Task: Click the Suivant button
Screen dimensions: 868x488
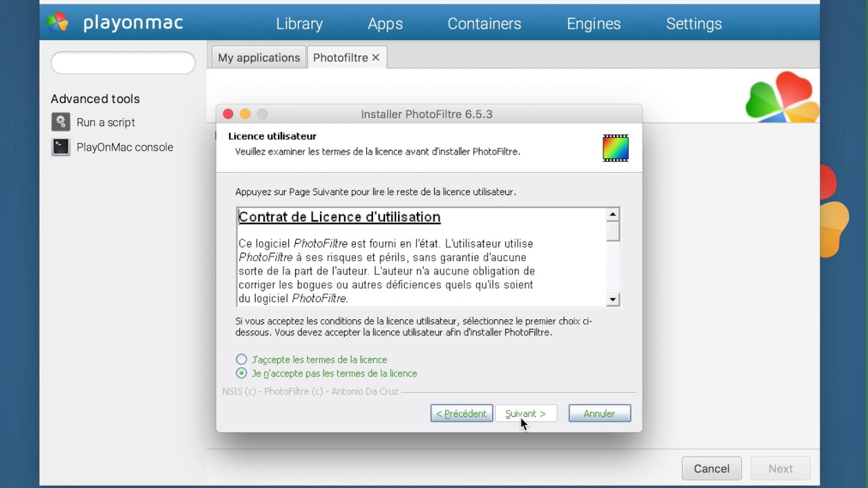Action: (526, 413)
